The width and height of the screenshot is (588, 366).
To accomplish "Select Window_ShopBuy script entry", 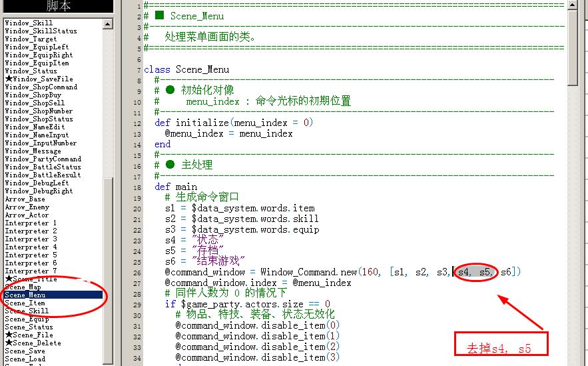I will (33, 95).
